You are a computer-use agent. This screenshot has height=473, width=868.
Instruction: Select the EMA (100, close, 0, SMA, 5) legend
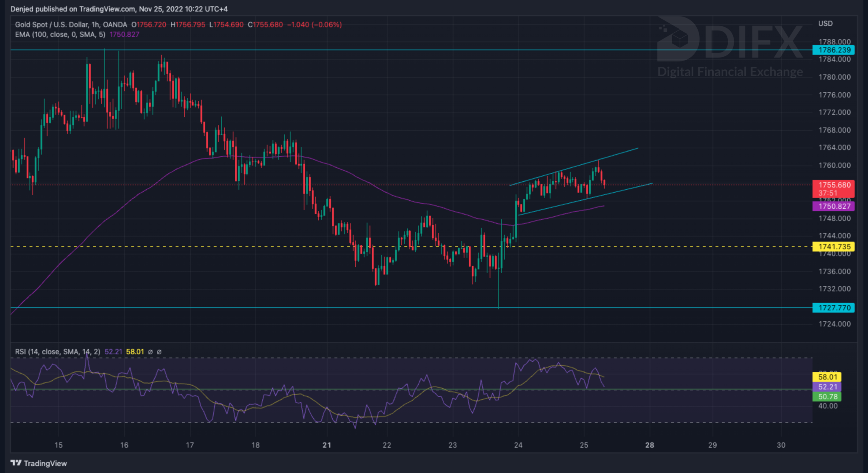[60, 34]
